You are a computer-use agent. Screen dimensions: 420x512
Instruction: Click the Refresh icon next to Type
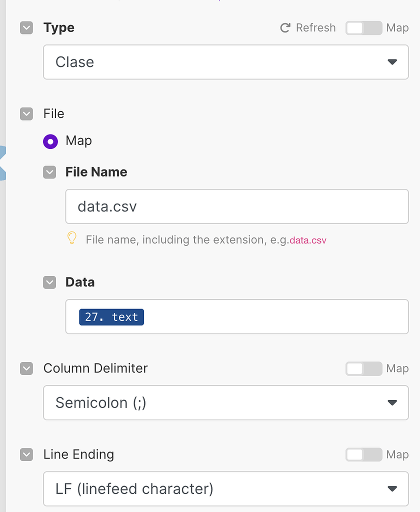pyautogui.click(x=285, y=28)
